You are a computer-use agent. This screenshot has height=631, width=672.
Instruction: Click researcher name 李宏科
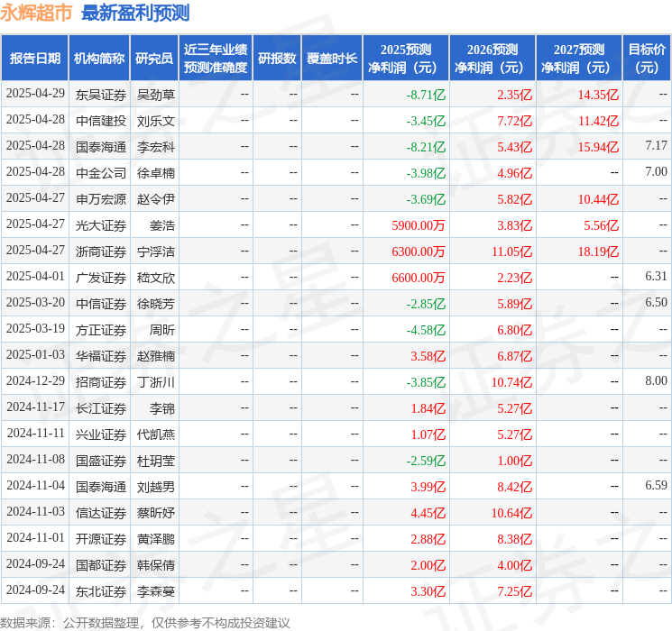pos(155,147)
